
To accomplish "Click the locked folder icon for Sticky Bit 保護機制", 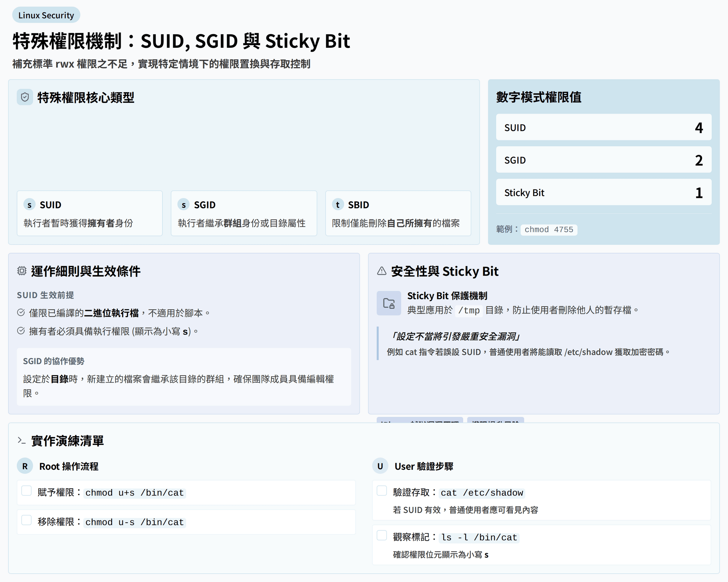I will pos(389,303).
